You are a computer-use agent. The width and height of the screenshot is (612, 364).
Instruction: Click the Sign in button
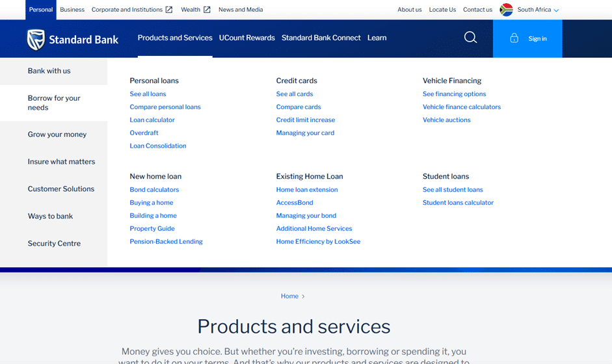[527, 38]
